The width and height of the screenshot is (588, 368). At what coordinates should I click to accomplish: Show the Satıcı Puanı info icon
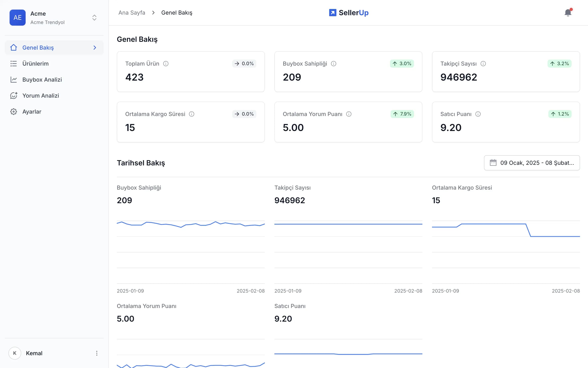pyautogui.click(x=478, y=114)
